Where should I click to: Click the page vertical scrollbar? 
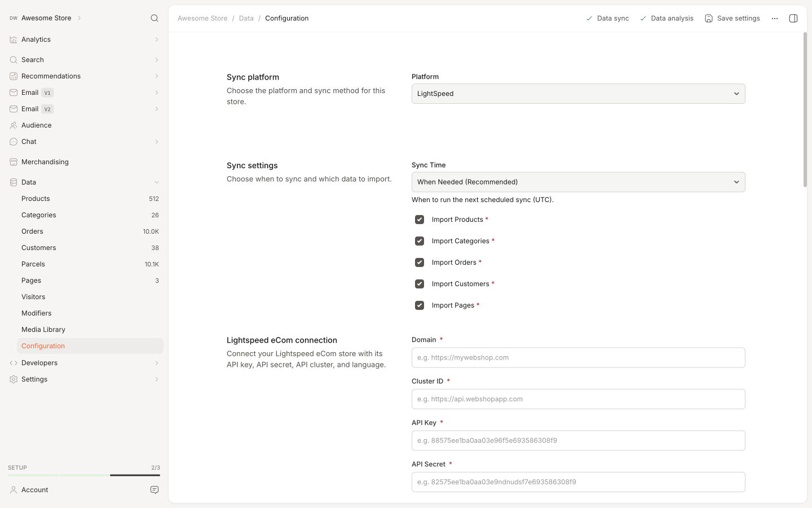(805, 110)
